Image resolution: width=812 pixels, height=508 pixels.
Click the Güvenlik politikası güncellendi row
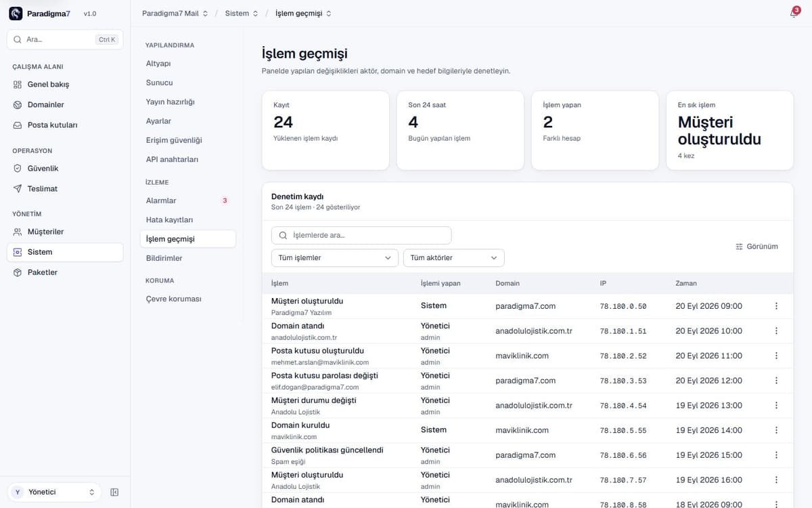coord(527,455)
